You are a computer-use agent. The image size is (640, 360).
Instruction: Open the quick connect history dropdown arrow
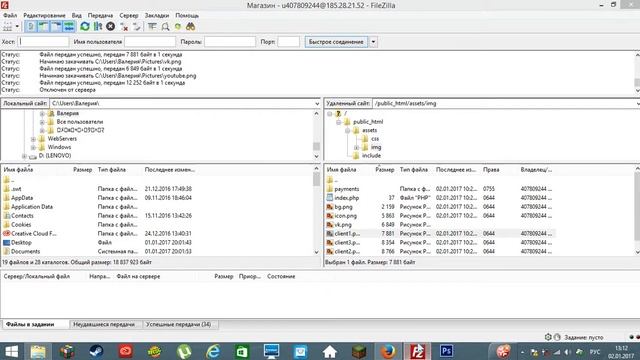373,42
